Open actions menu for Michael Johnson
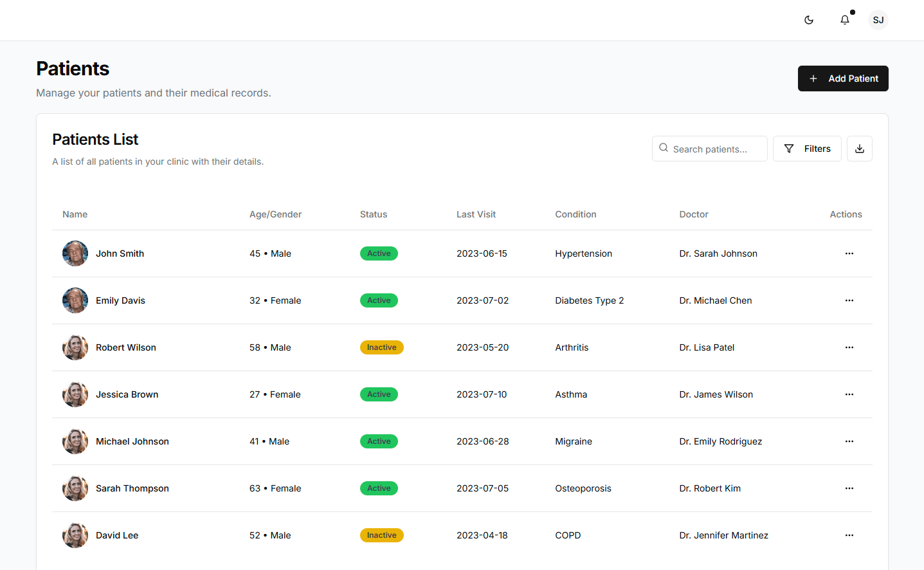The height and width of the screenshot is (570, 924). click(849, 441)
